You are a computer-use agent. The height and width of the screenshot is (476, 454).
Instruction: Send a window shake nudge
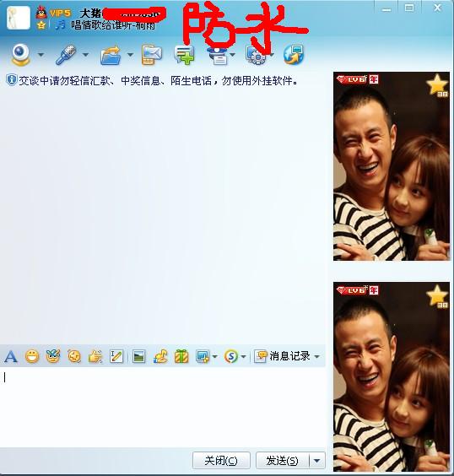tap(74, 356)
